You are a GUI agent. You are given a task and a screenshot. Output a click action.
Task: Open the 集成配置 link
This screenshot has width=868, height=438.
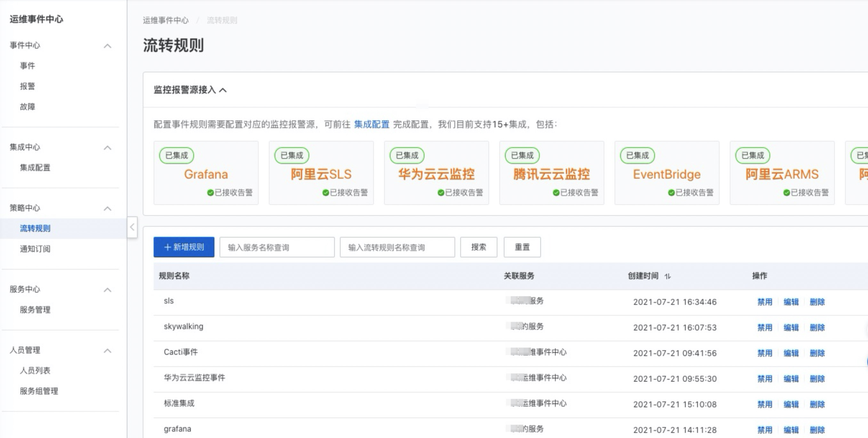tap(371, 125)
